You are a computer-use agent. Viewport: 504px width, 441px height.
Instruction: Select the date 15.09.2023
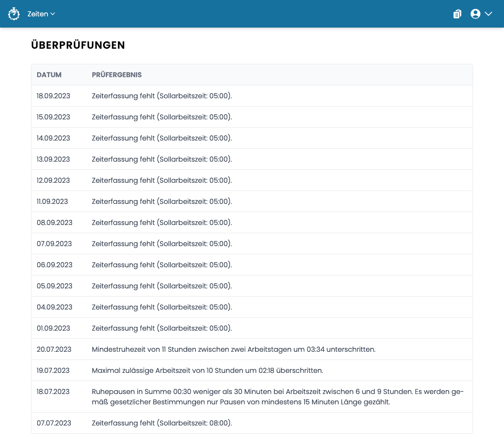click(x=54, y=117)
